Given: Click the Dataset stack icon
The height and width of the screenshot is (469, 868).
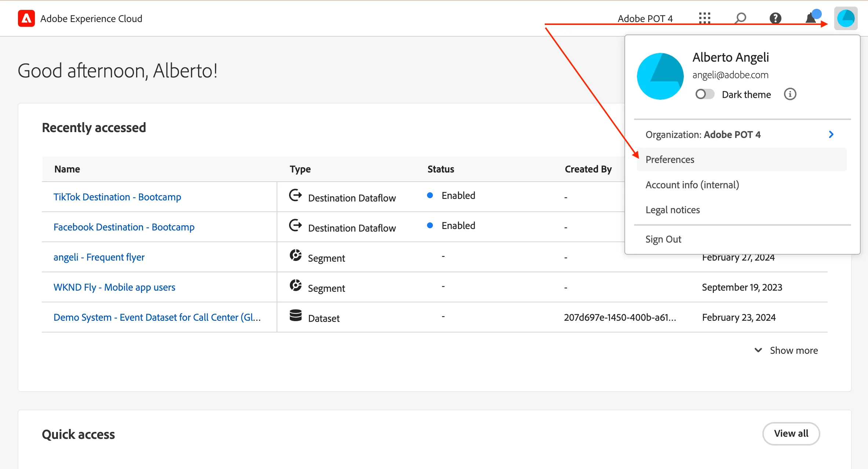Looking at the screenshot, I should [295, 315].
